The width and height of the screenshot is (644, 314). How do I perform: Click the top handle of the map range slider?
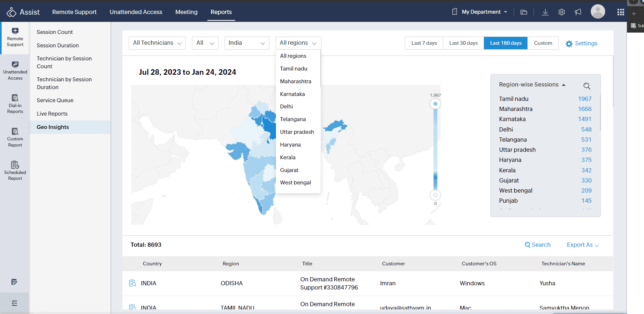(x=435, y=104)
